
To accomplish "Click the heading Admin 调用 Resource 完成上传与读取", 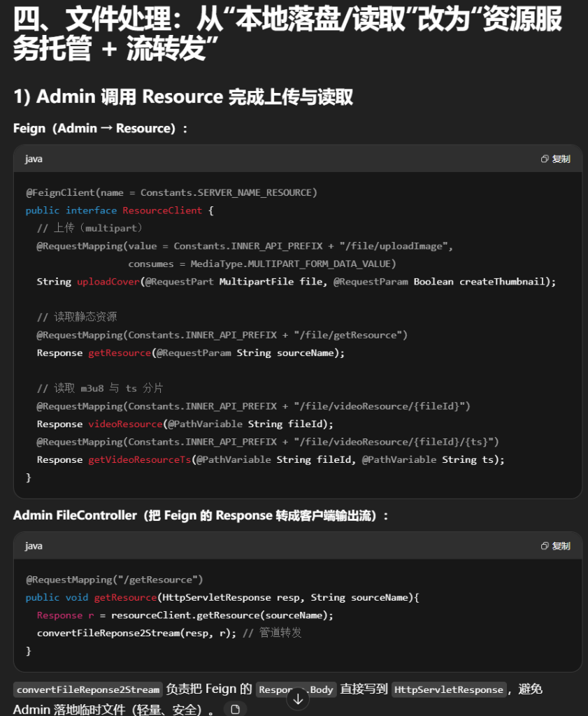I will (183, 96).
